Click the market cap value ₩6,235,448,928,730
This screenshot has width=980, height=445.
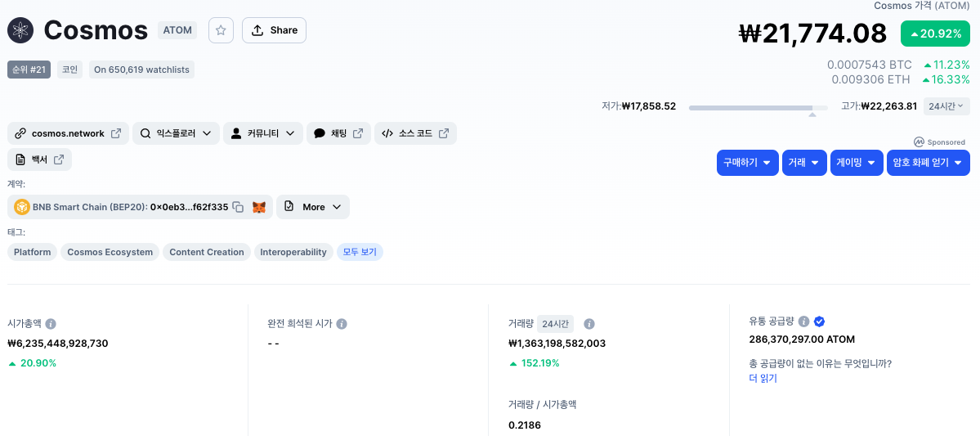pos(58,343)
